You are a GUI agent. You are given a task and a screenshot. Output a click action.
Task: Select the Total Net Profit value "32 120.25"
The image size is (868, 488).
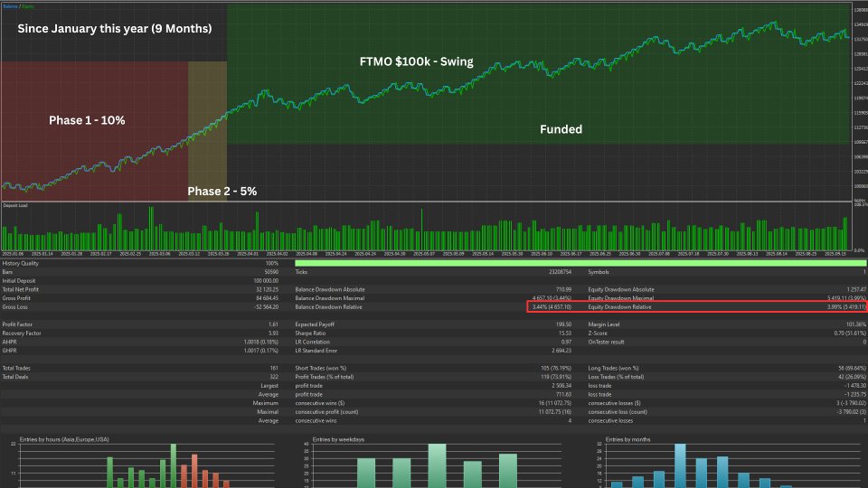point(268,290)
